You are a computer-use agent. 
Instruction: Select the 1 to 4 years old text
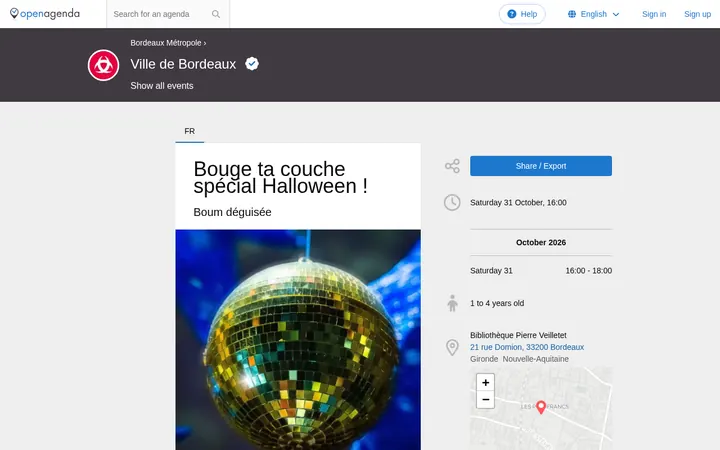(497, 304)
